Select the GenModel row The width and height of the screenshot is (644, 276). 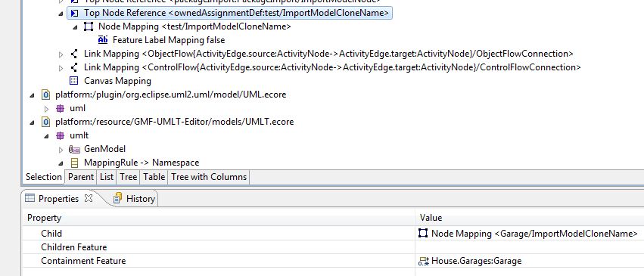[104, 149]
